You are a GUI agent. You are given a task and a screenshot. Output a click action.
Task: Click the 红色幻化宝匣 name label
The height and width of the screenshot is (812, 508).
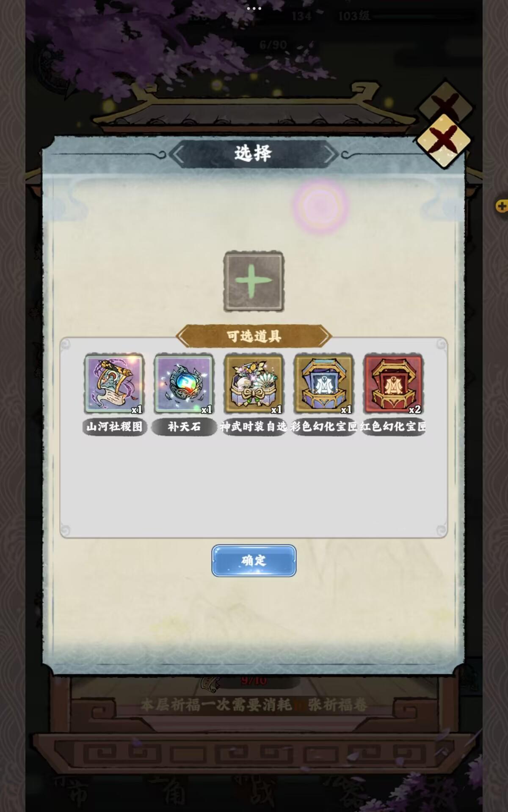(x=393, y=426)
